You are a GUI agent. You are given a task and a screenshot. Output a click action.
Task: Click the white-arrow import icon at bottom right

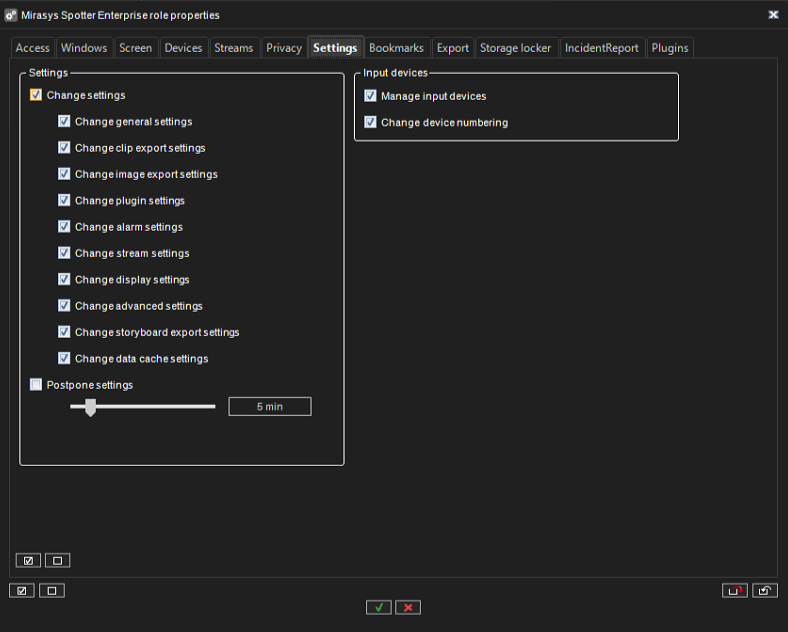(765, 591)
